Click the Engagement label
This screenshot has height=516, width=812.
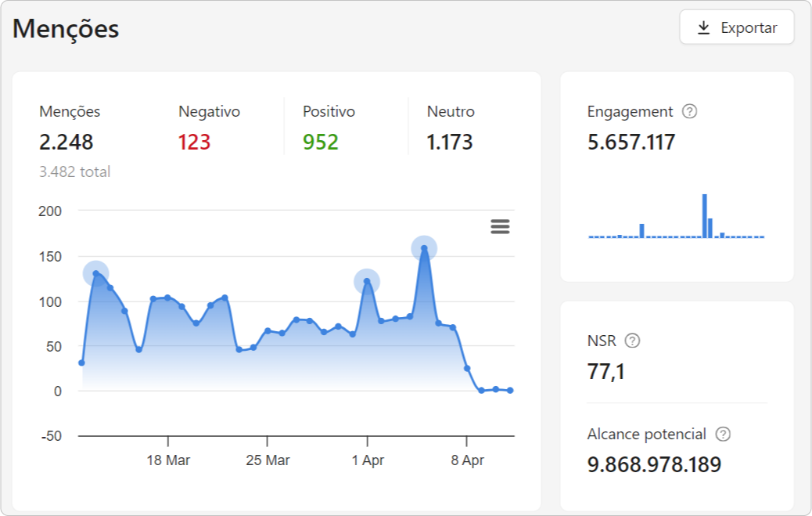pos(630,112)
